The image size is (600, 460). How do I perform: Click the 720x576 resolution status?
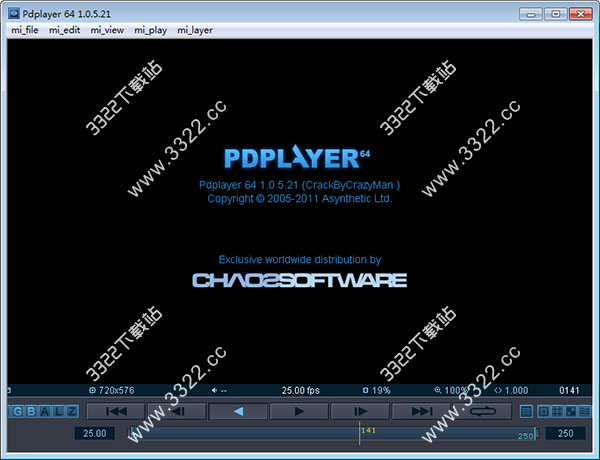coord(116,390)
